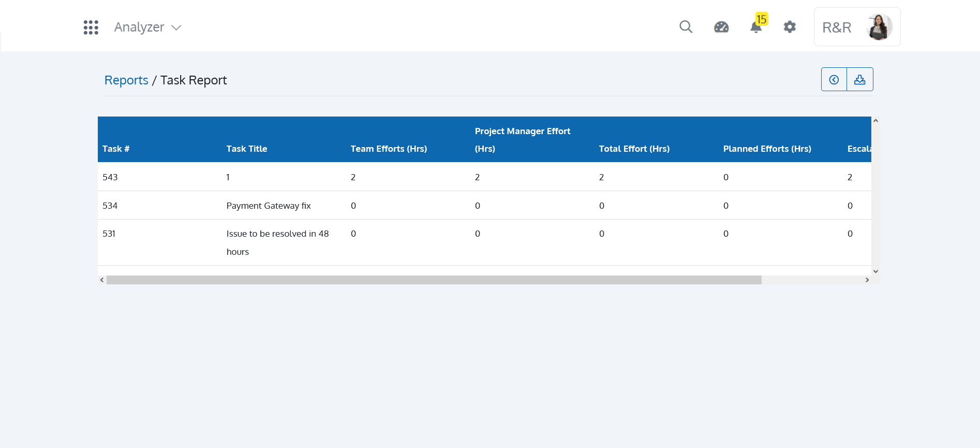Select task number 543 cell
980x448 pixels.
[110, 177]
